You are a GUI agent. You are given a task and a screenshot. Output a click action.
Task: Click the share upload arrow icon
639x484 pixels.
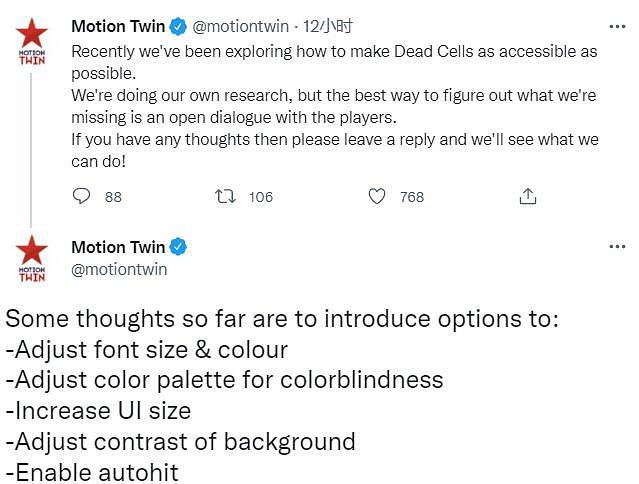coord(528,197)
